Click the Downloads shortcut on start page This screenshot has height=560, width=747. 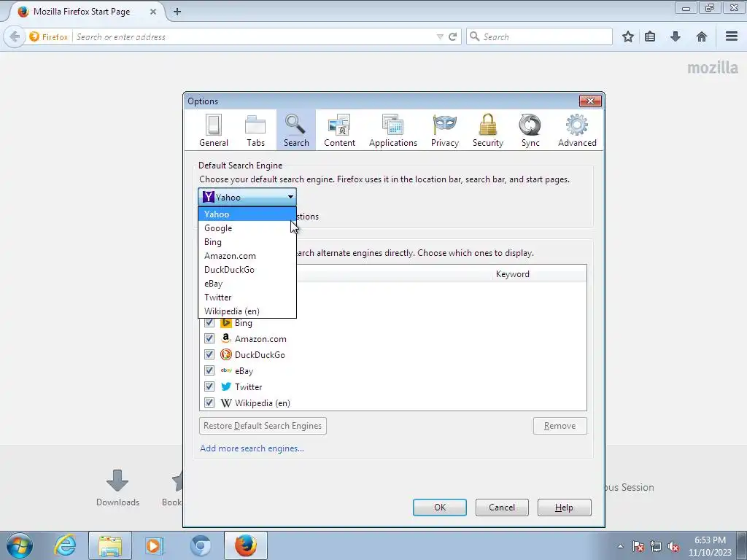[117, 488]
